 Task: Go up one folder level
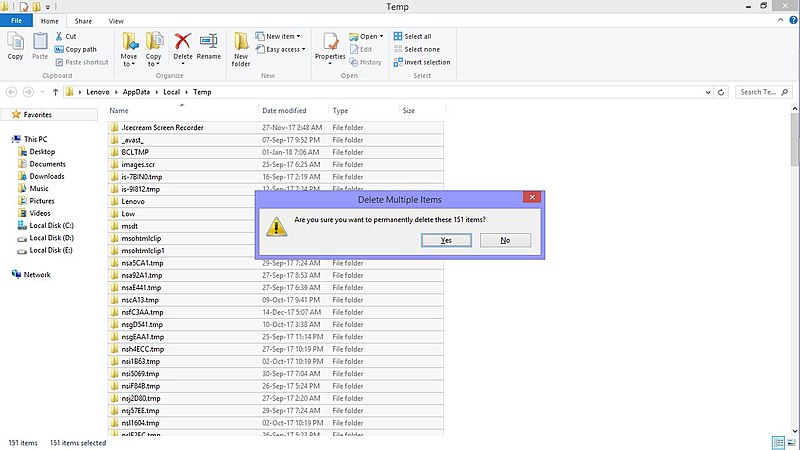pos(55,92)
